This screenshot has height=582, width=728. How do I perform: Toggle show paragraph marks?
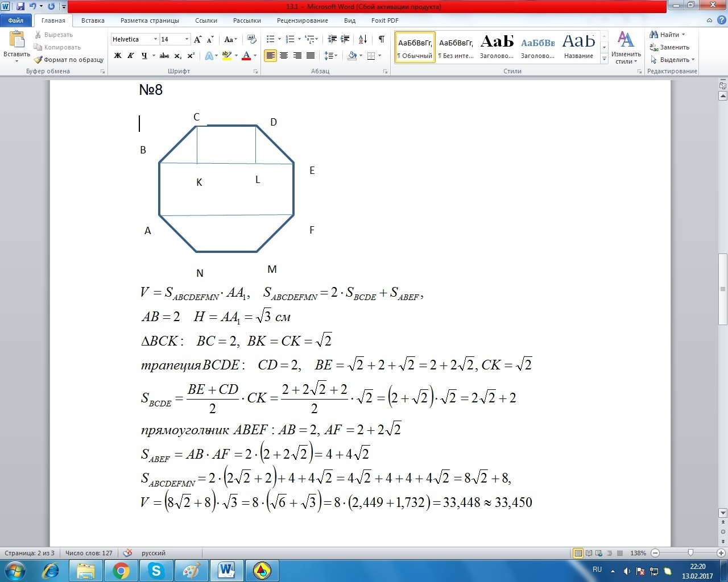point(382,39)
